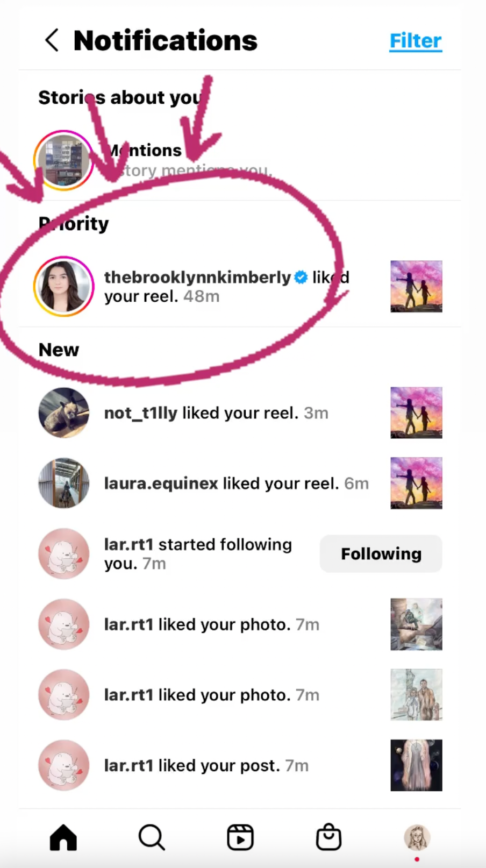Select laura.equinex username text
486x868 pixels.
(x=161, y=483)
